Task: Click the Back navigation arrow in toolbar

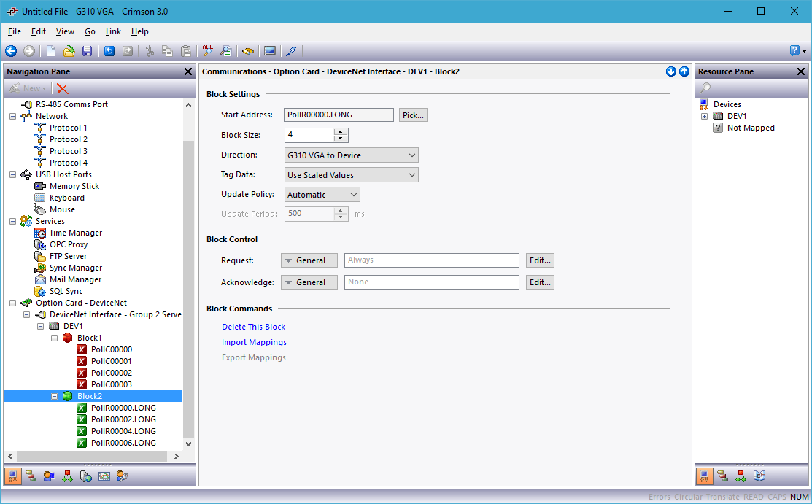Action: pyautogui.click(x=11, y=51)
